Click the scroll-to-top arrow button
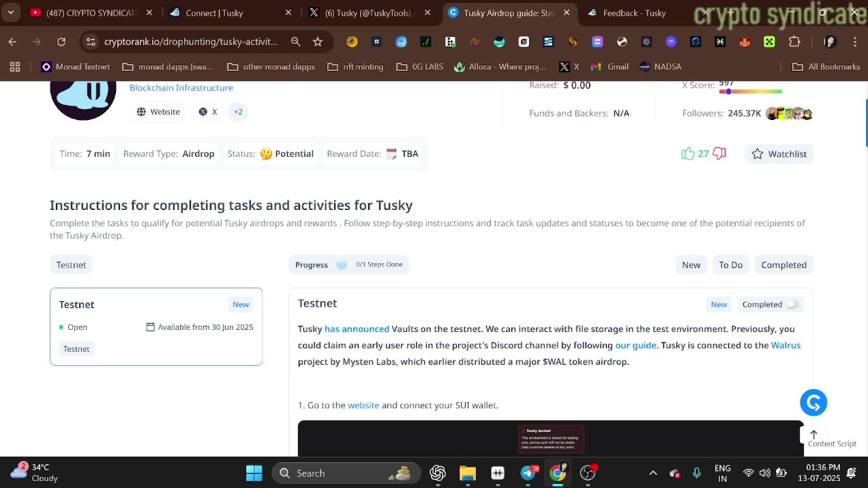 [x=814, y=434]
